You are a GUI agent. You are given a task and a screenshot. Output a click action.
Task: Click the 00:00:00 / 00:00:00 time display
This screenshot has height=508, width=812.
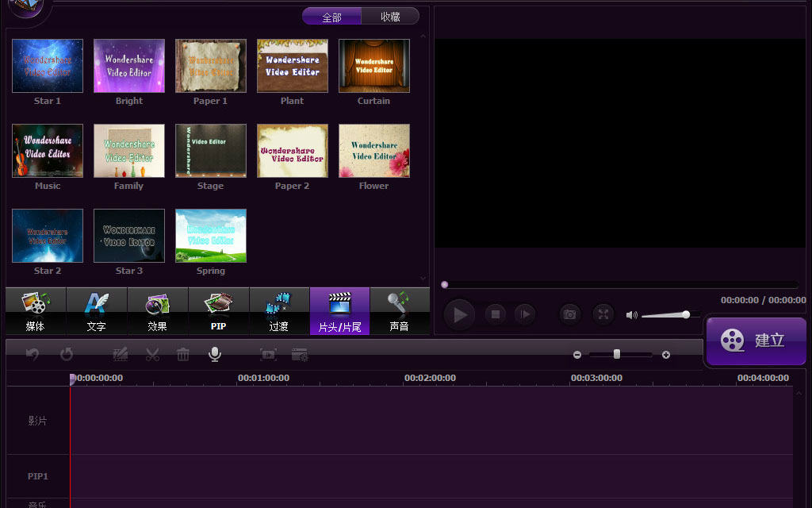click(764, 300)
